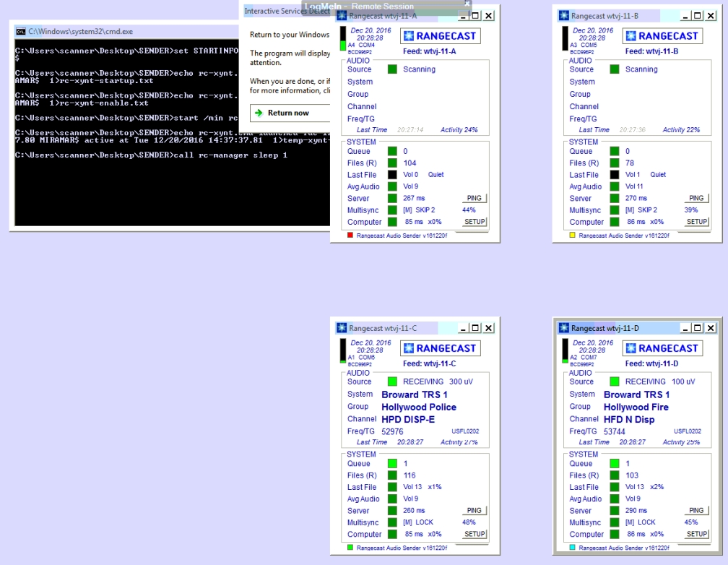The height and width of the screenshot is (565, 728).
Task: Click talkgroup value "52976"
Action: coord(392,431)
